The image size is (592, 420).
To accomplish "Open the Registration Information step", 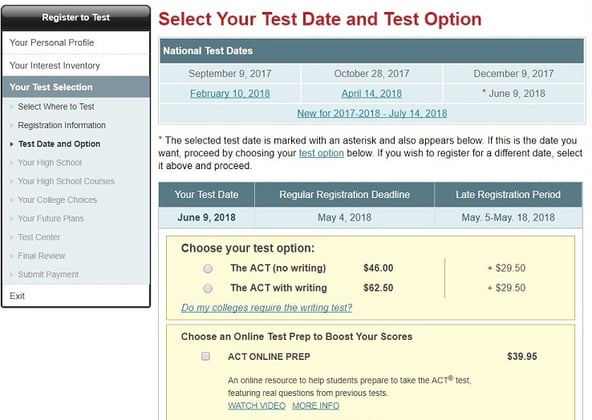I will 62,125.
